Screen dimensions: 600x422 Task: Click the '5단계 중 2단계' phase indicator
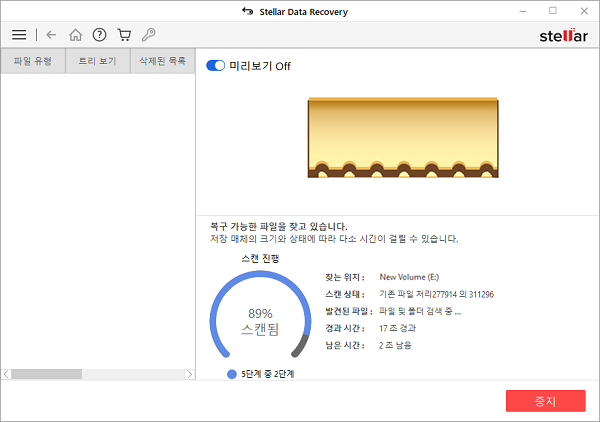tap(261, 374)
